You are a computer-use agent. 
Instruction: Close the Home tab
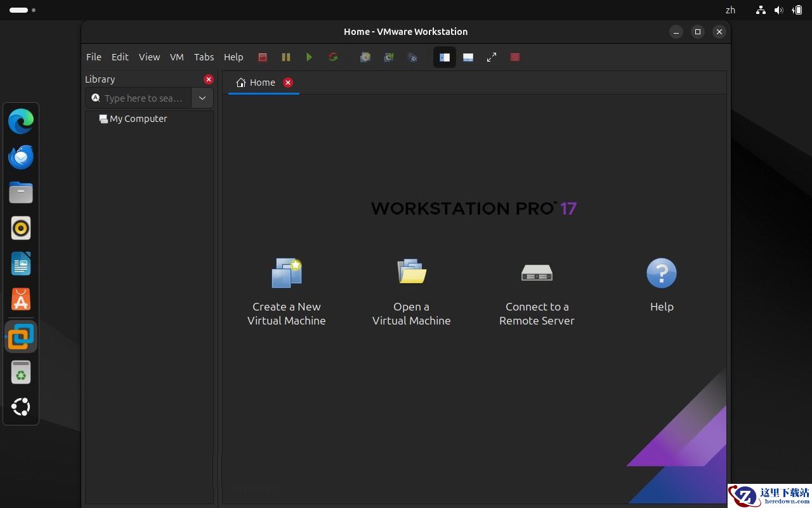point(288,83)
